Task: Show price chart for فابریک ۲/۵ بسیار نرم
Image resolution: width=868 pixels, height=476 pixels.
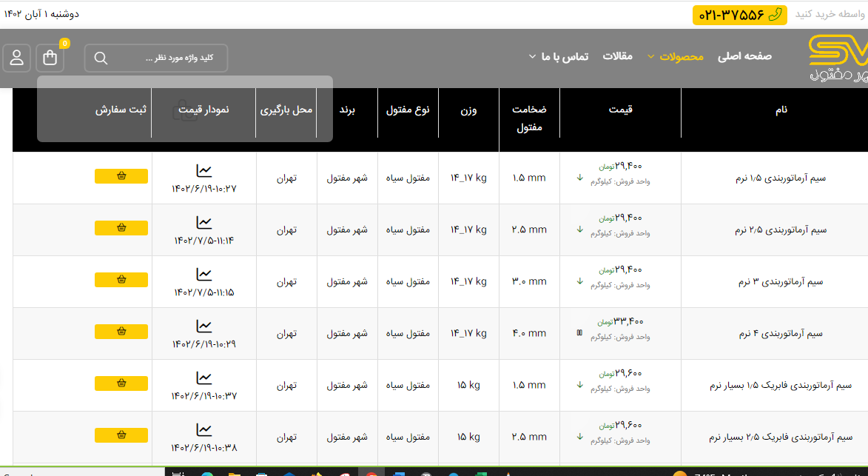Action: [204, 430]
